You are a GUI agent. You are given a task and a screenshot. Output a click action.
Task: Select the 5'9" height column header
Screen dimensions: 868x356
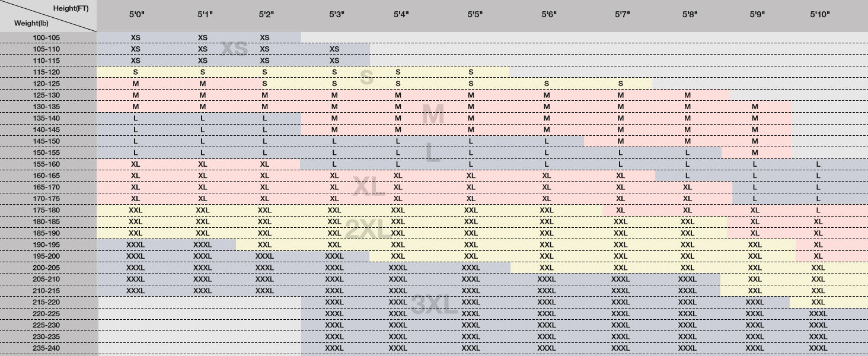pos(757,14)
